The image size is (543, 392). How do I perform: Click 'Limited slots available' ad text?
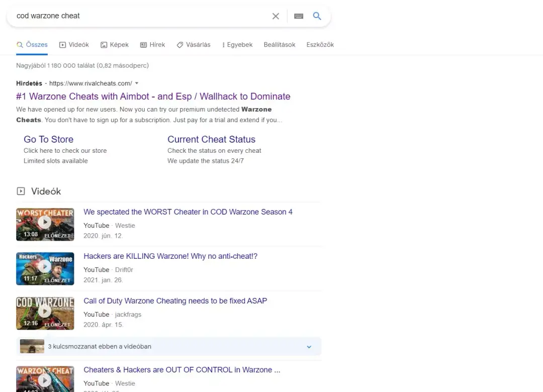pyautogui.click(x=56, y=161)
